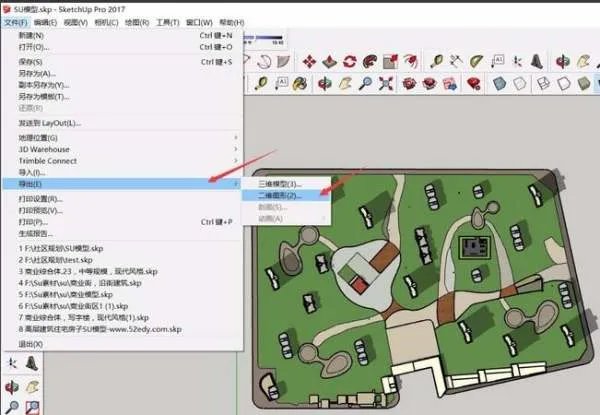This screenshot has height=415, width=600.
Task: Click the Axes tool in left toolbar
Action: tap(12, 363)
